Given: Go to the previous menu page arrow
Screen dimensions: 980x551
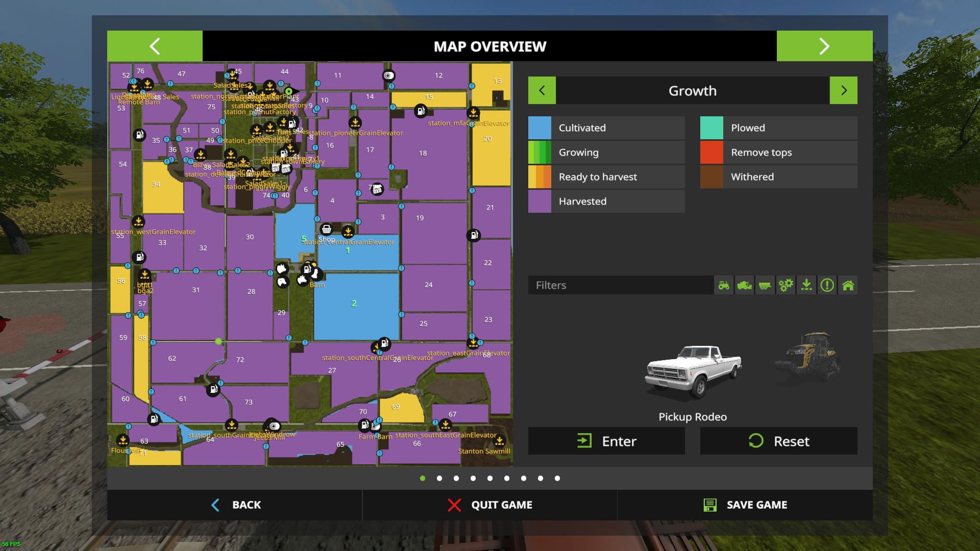Looking at the screenshot, I should tap(155, 46).
